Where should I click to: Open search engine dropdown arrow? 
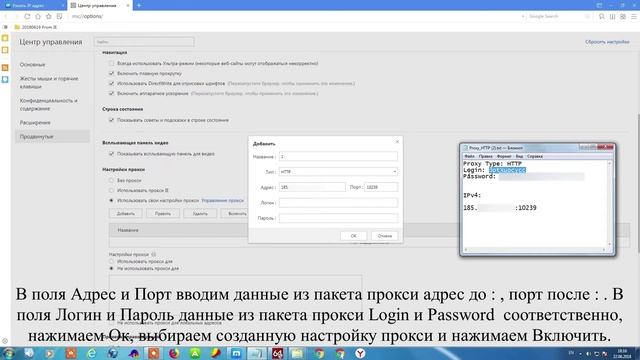tap(522, 16)
